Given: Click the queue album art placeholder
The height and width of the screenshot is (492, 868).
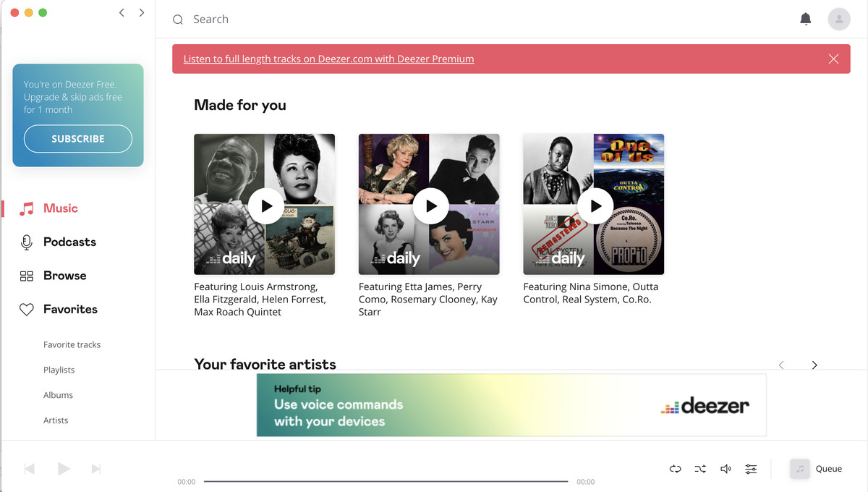Looking at the screenshot, I should [800, 469].
